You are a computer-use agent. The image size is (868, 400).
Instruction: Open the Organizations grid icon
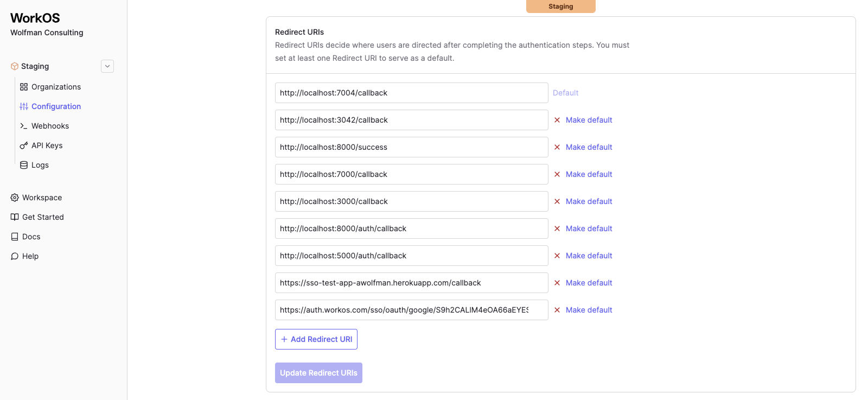(x=24, y=87)
